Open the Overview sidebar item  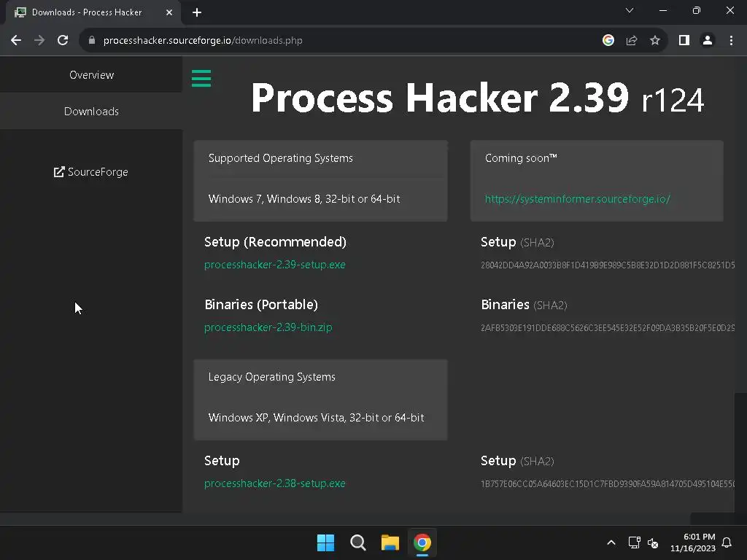tap(91, 75)
